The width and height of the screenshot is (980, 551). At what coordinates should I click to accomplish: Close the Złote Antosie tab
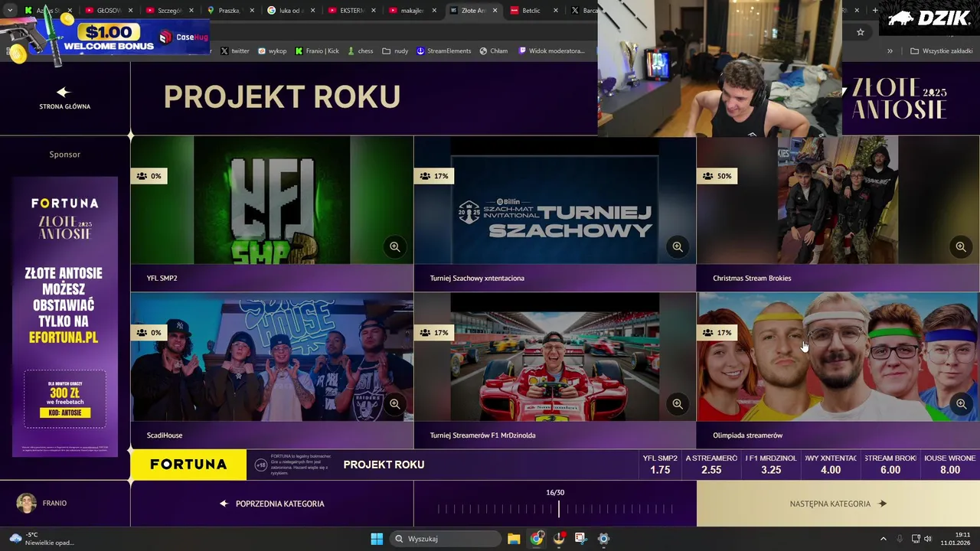click(495, 11)
